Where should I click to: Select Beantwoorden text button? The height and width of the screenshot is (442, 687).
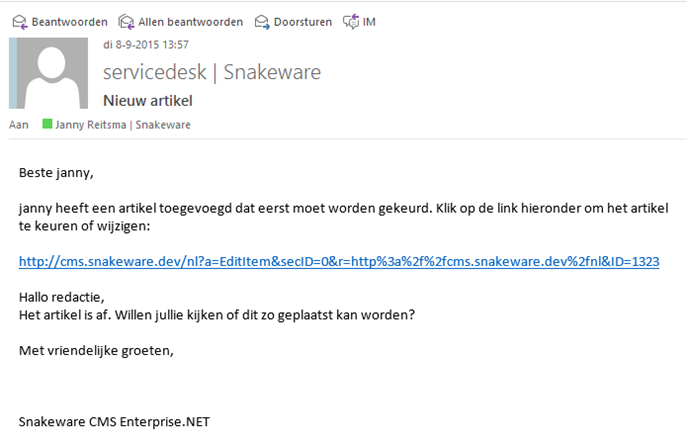click(x=69, y=22)
